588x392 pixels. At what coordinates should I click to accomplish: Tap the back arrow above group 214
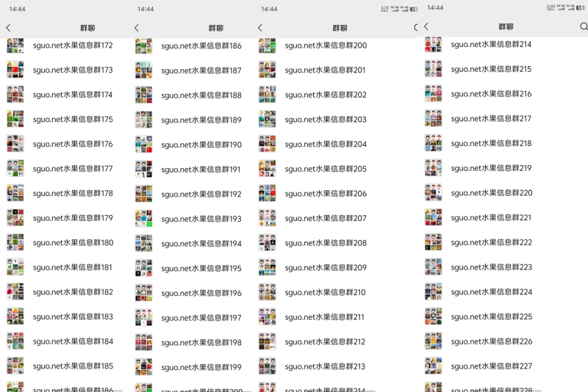(x=426, y=26)
